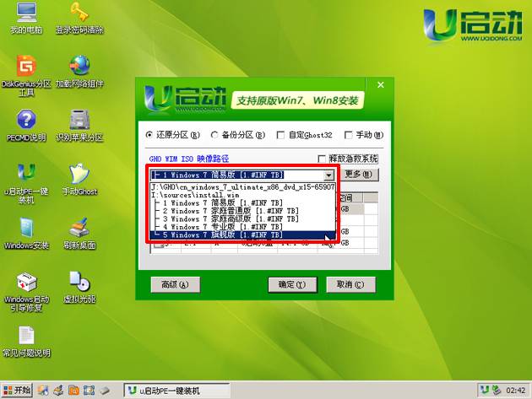Select the 还原分区 radio button
The height and width of the screenshot is (399, 532).
150,134
